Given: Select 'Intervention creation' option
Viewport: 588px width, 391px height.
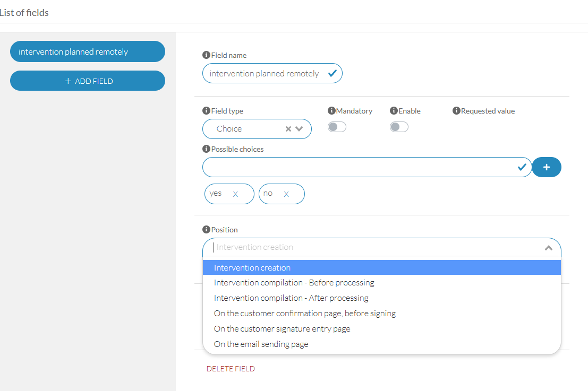Looking at the screenshot, I should click(382, 268).
